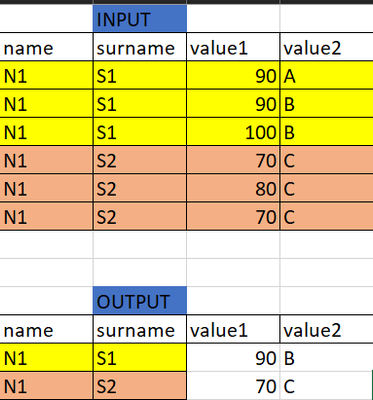Click the output table surname header

coord(140,329)
